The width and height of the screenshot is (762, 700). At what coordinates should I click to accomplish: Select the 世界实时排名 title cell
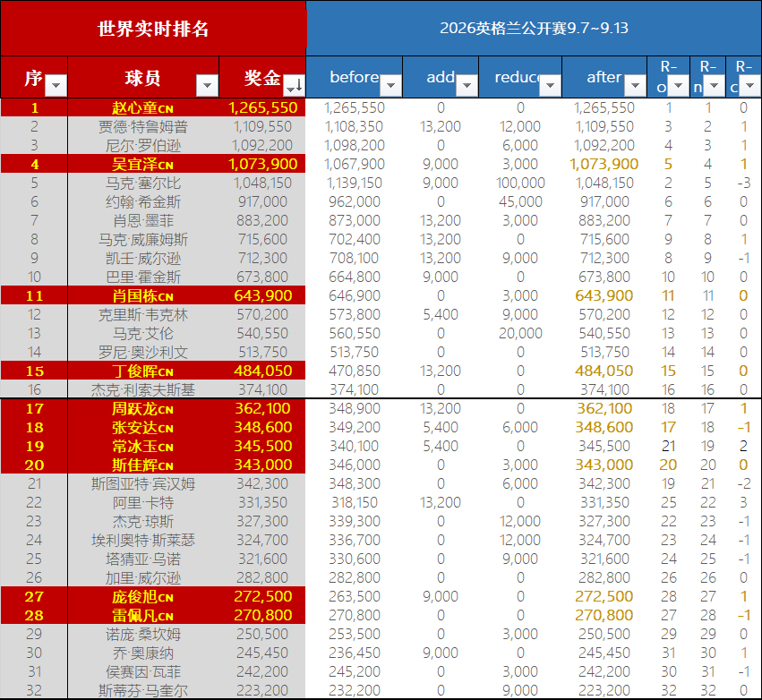[153, 28]
